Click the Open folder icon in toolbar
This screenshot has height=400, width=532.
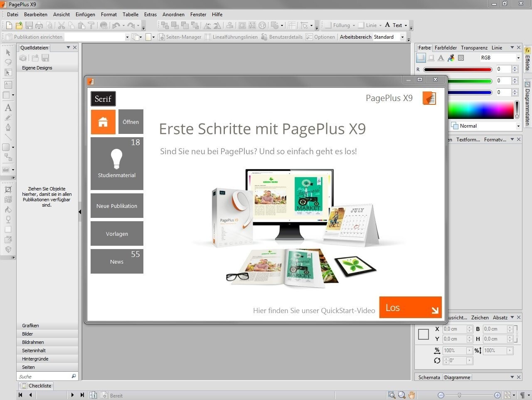click(19, 25)
